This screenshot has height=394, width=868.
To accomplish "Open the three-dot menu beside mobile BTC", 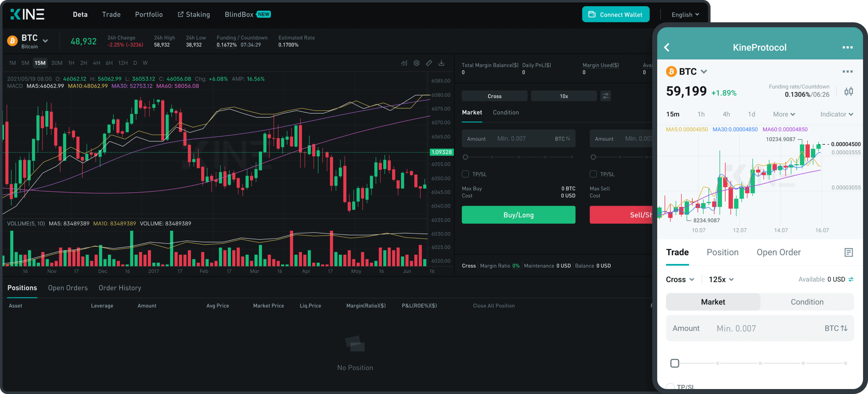I will (848, 71).
